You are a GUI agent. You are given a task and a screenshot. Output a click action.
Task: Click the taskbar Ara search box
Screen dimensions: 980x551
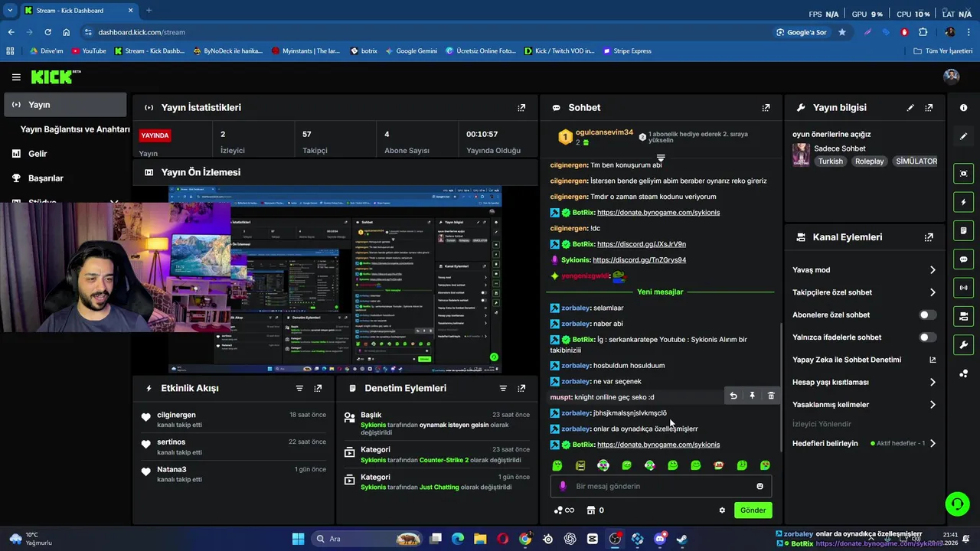tap(366, 539)
